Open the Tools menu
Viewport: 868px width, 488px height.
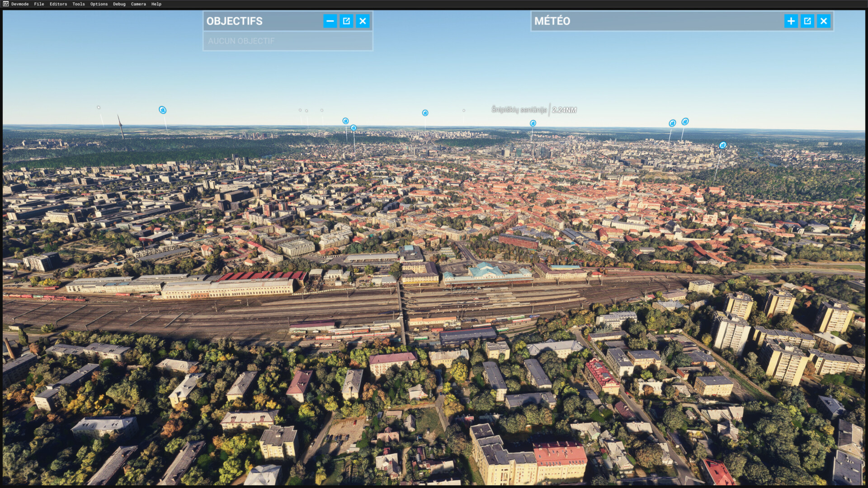click(79, 4)
